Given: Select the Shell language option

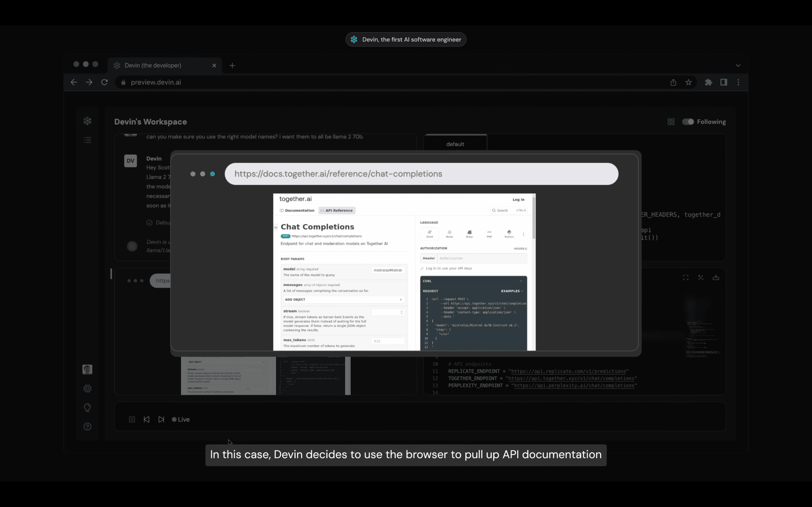Looking at the screenshot, I should (x=430, y=234).
